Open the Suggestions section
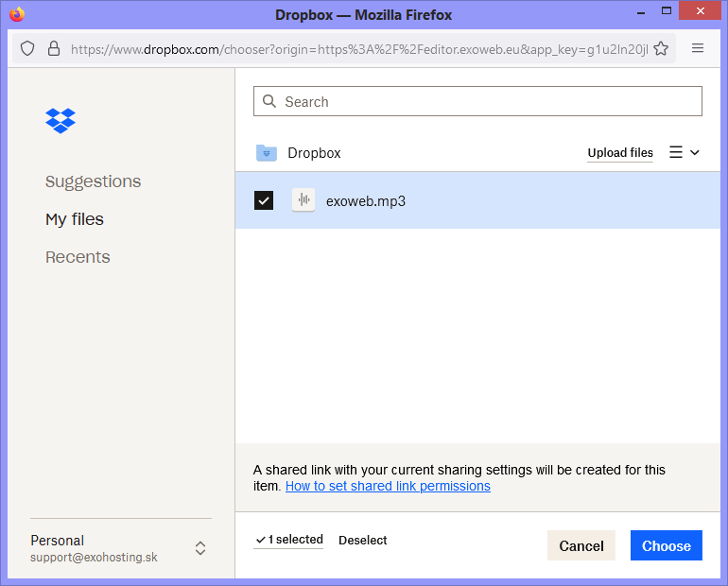This screenshot has height=586, width=728. (x=93, y=181)
